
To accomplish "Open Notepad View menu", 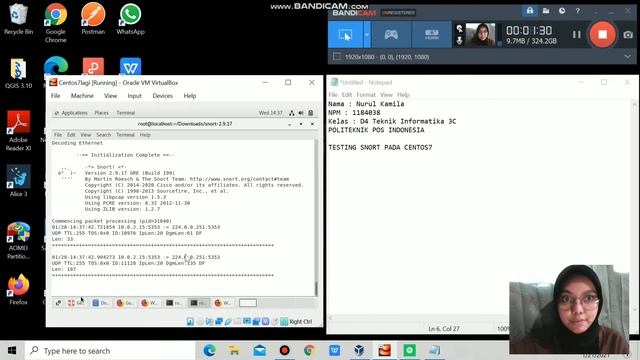I will (x=386, y=95).
